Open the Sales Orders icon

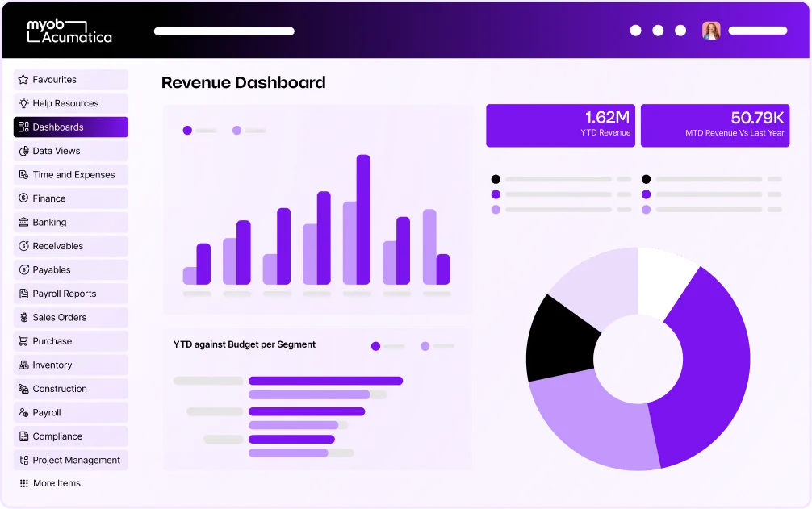pos(22,317)
